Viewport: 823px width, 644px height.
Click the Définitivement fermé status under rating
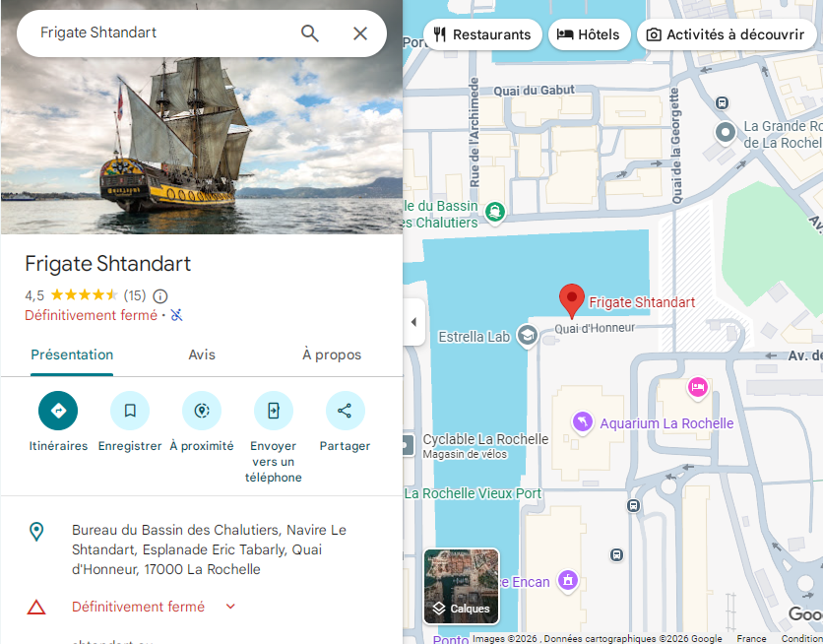pos(91,315)
